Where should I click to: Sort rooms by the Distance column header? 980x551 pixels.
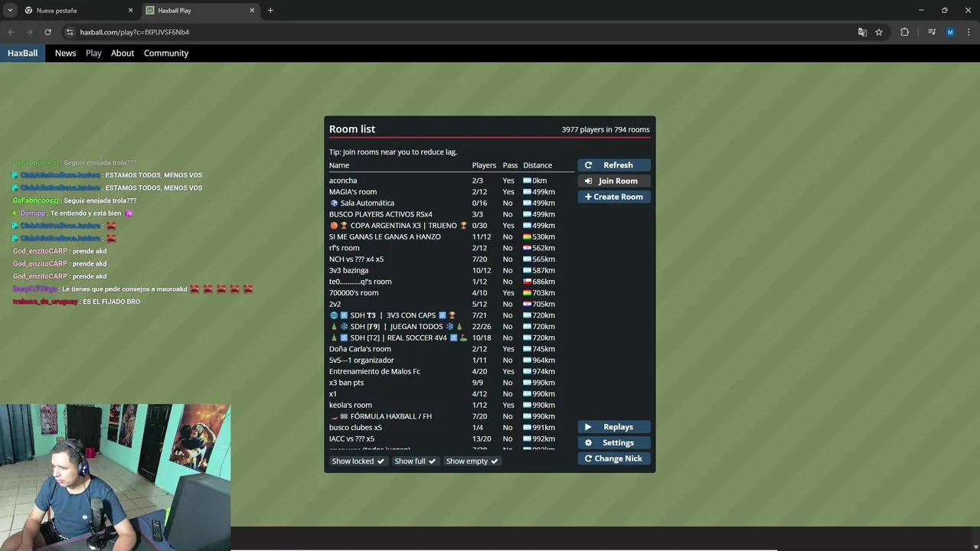pyautogui.click(x=537, y=165)
